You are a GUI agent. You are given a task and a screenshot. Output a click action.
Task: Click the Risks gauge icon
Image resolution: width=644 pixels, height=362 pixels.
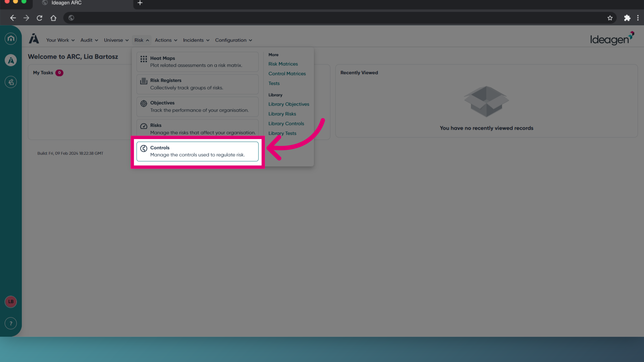tap(144, 126)
